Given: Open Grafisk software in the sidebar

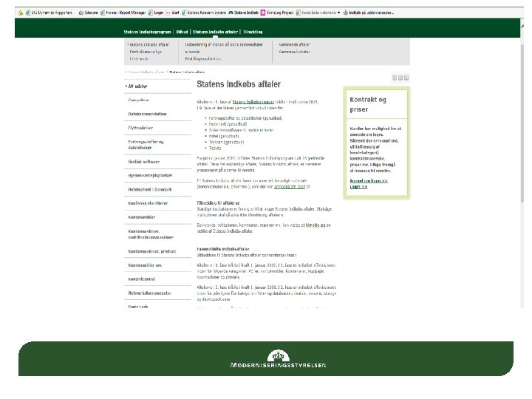Looking at the screenshot, I should [x=144, y=162].
